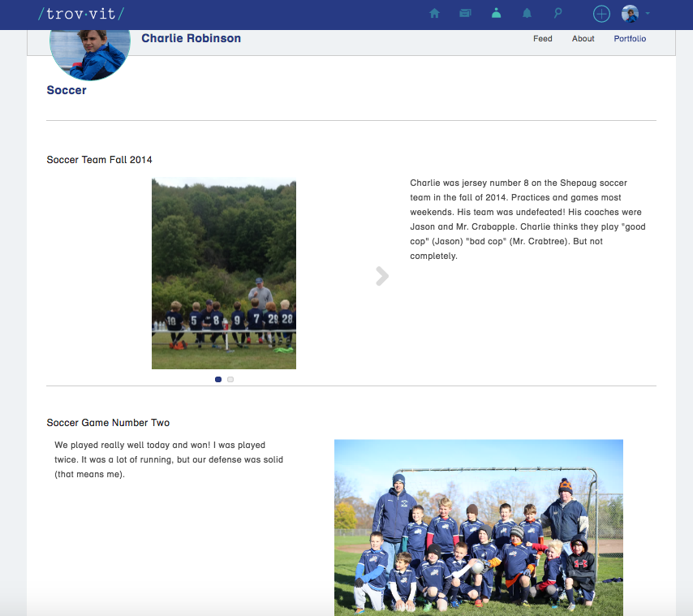Open the team group photo by goal
The width and height of the screenshot is (693, 616).
tap(479, 528)
